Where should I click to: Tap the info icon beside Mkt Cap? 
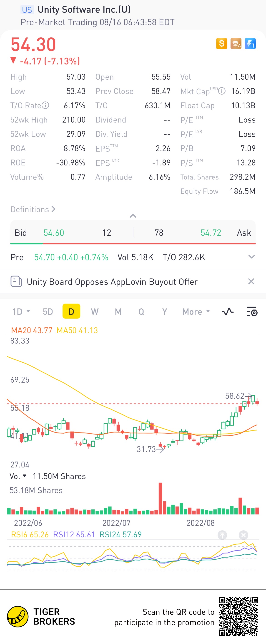click(x=222, y=91)
